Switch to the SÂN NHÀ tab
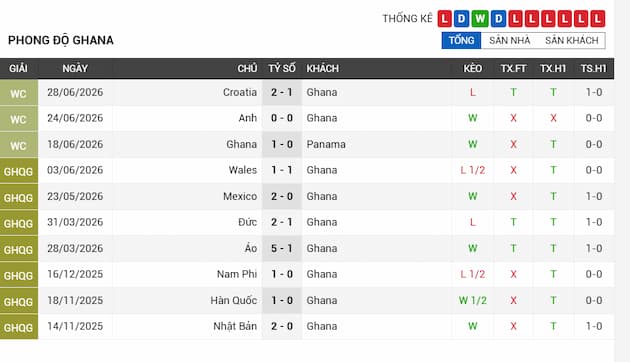 point(509,41)
